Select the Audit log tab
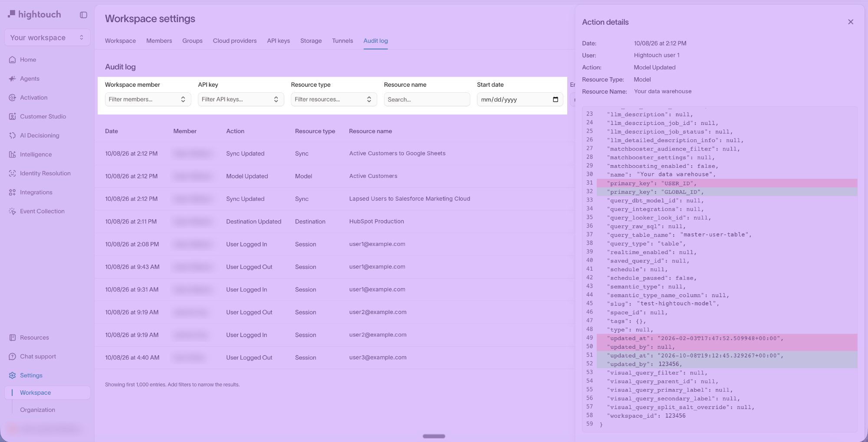This screenshot has width=868, height=442. (375, 41)
